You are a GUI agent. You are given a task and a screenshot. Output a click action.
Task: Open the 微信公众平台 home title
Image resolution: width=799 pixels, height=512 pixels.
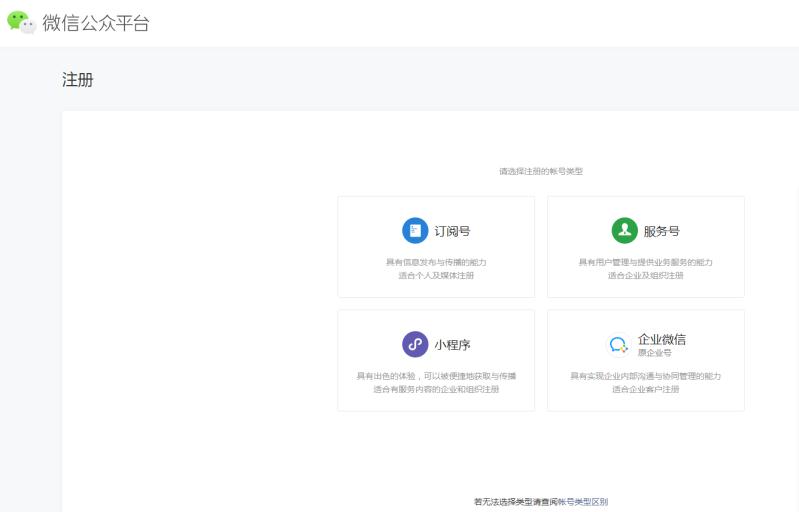click(x=96, y=23)
